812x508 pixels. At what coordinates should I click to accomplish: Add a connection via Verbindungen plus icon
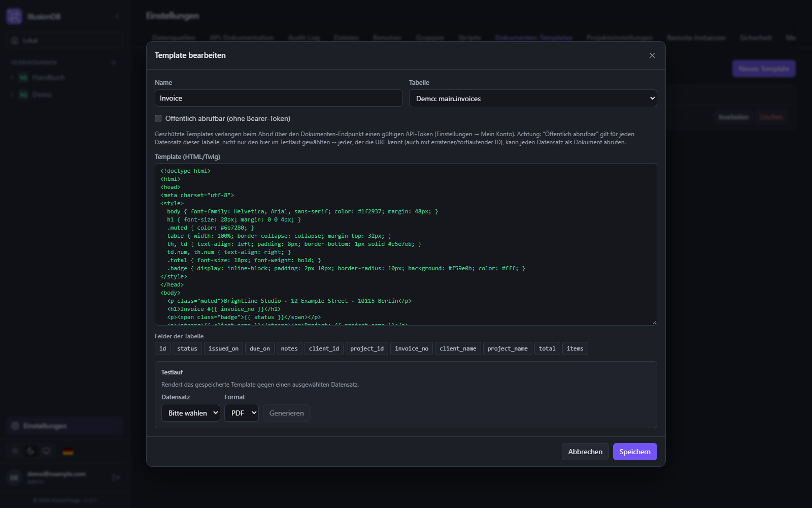pyautogui.click(x=114, y=62)
